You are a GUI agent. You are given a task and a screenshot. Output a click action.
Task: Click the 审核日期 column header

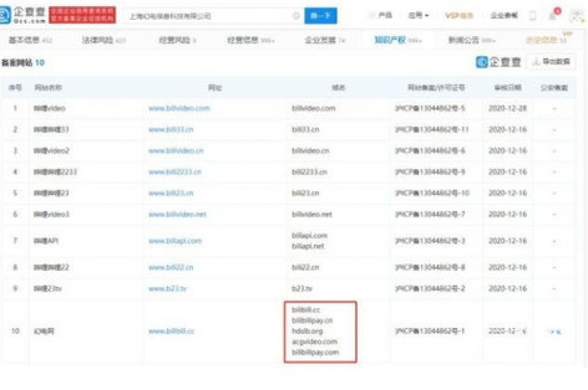508,88
